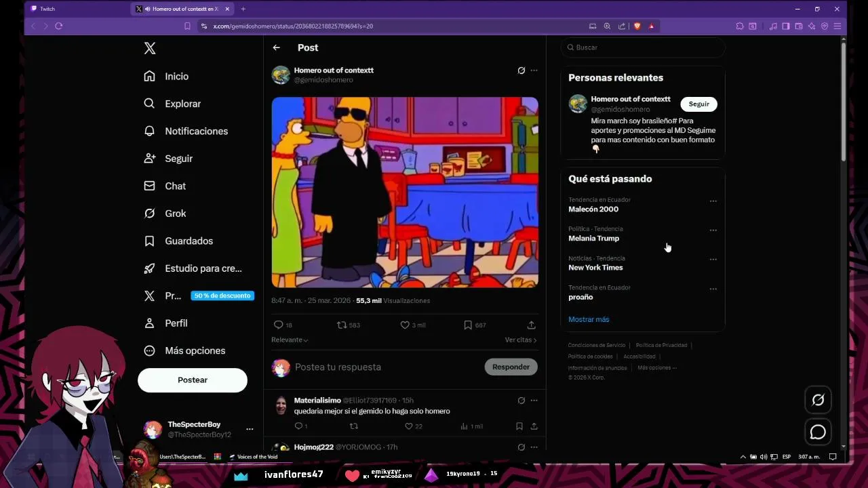Open more options on Hojmog222's reply
Image resolution: width=868 pixels, height=488 pixels.
point(534,447)
